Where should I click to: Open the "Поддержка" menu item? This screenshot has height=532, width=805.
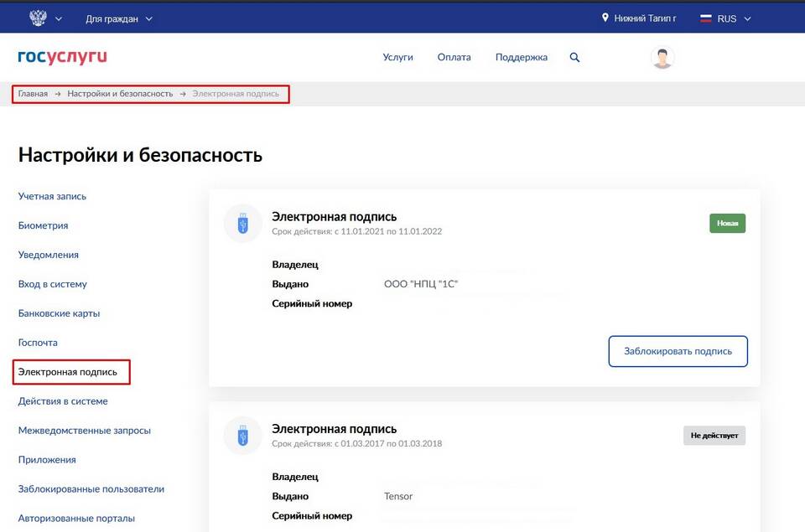[x=521, y=58]
